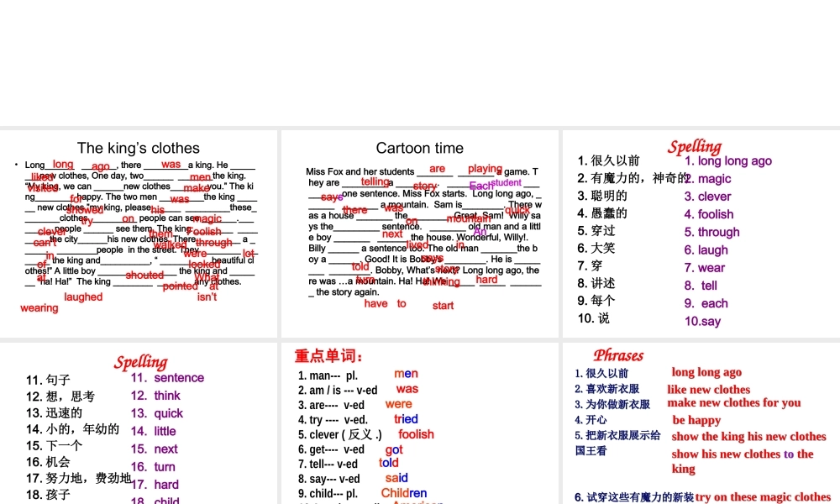Click the purple word '13. quick'
This screenshot has height=504, width=840.
click(156, 413)
